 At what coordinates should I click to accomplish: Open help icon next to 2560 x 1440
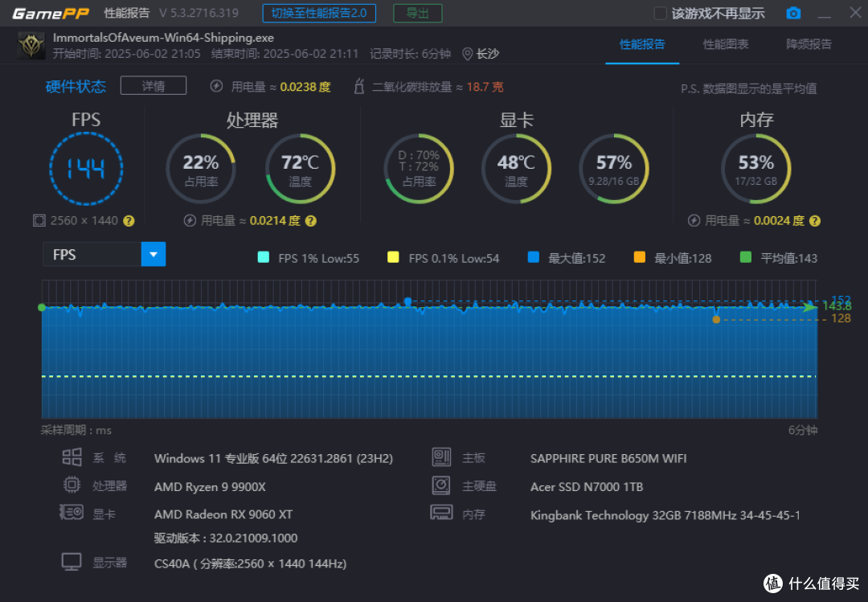click(129, 221)
